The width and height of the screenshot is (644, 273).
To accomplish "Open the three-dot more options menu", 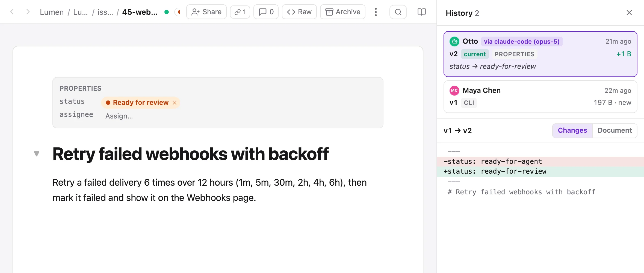I will 376,12.
